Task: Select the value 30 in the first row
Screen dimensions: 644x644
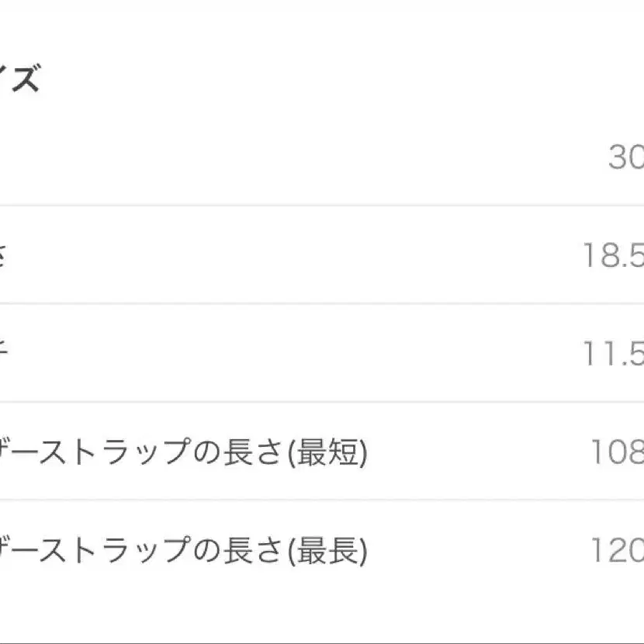Action: coord(626,158)
